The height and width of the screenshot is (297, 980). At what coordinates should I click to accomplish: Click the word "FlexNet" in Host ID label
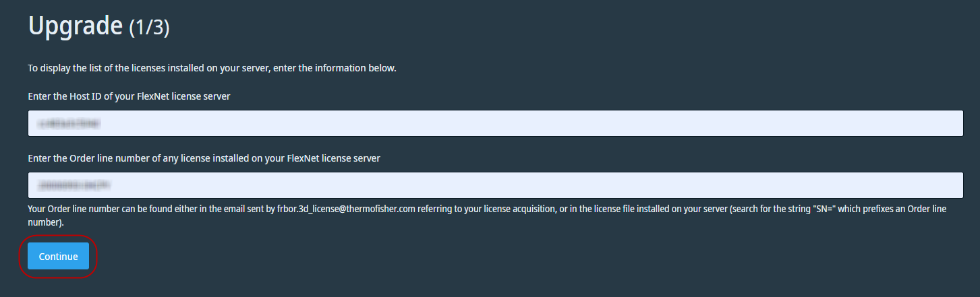pyautogui.click(x=152, y=96)
